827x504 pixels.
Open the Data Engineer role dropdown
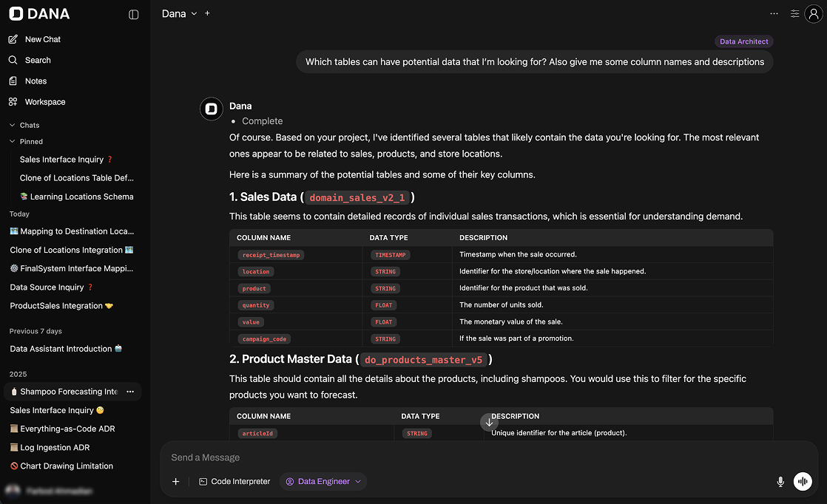pos(323,482)
